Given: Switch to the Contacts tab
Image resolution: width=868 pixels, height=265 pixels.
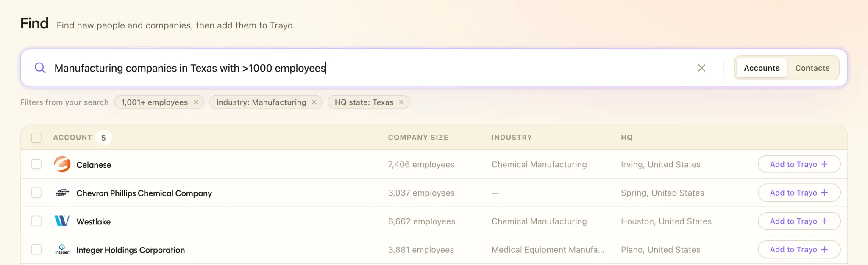Looking at the screenshot, I should [x=812, y=68].
